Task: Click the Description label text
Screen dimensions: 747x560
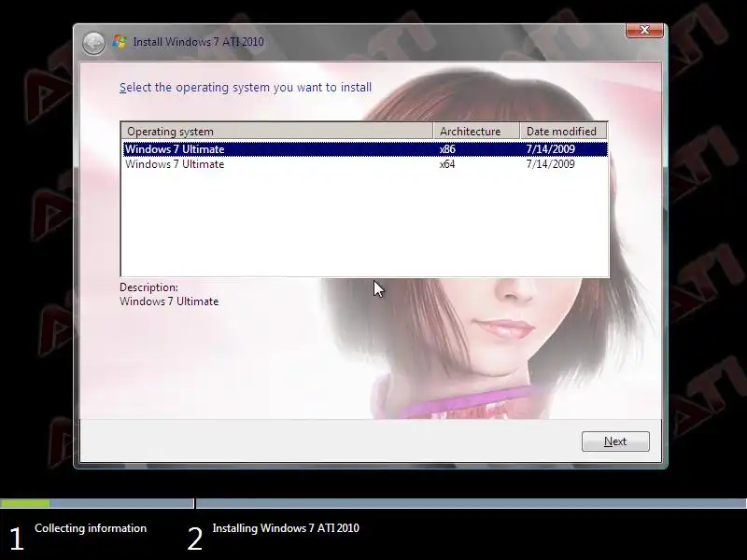Action: pyautogui.click(x=148, y=287)
